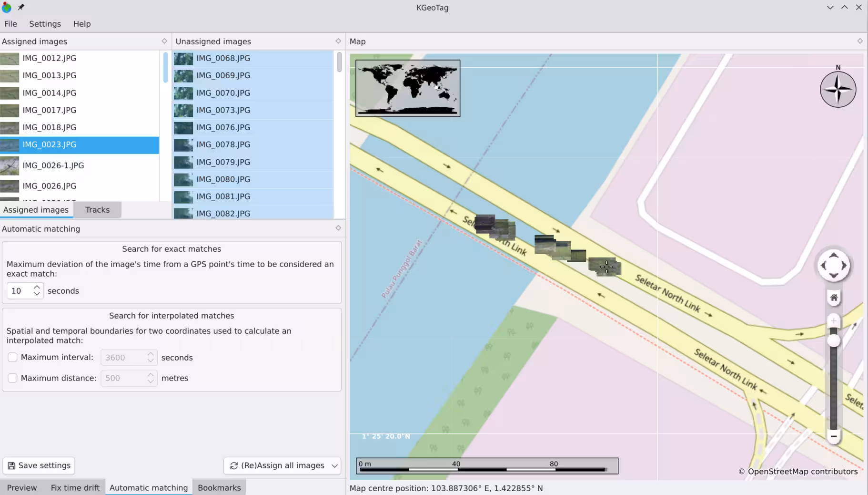The image size is (868, 495).
Task: Select IMG_0081.JPG in Unassigned images
Action: pos(253,196)
